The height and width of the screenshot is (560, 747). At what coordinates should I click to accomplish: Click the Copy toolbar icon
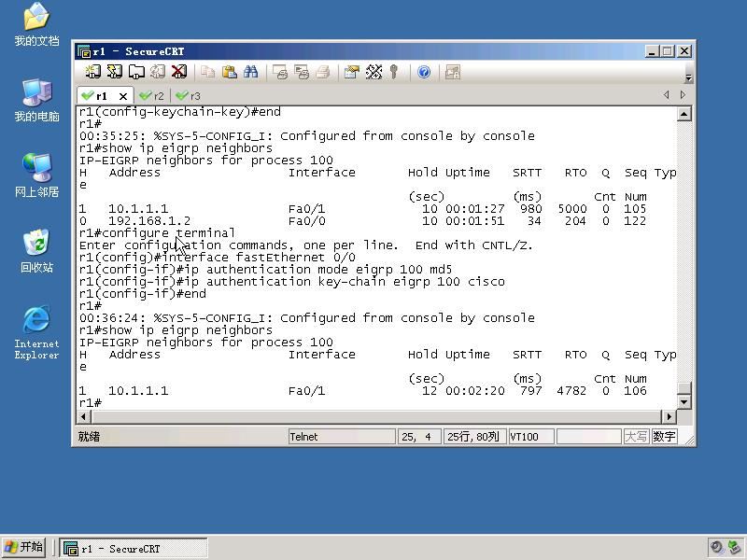point(207,72)
